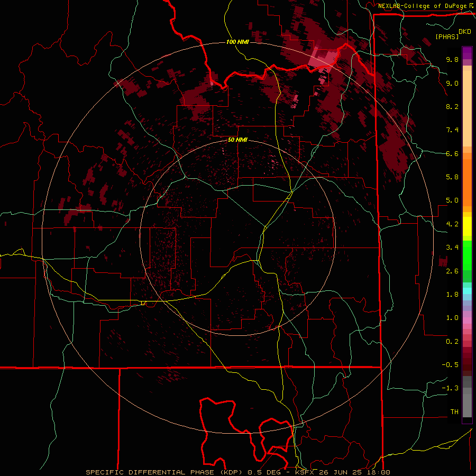This screenshot has width=476, height=476.
Task: Click the TH threshold label
Action: point(454,412)
